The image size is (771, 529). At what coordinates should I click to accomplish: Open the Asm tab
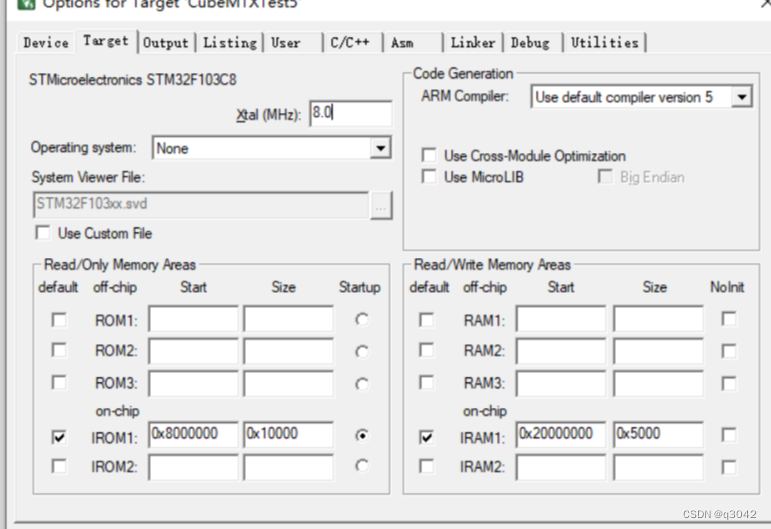pyautogui.click(x=412, y=43)
